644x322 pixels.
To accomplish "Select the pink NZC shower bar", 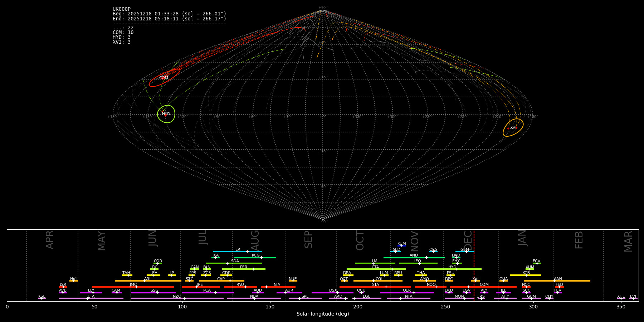I will pos(177,298).
